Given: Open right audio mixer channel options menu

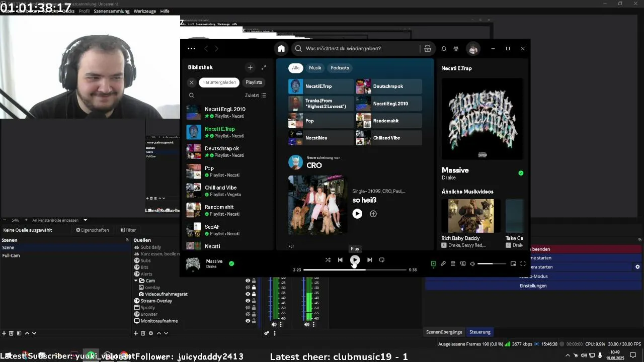Looking at the screenshot, I should 313,324.
